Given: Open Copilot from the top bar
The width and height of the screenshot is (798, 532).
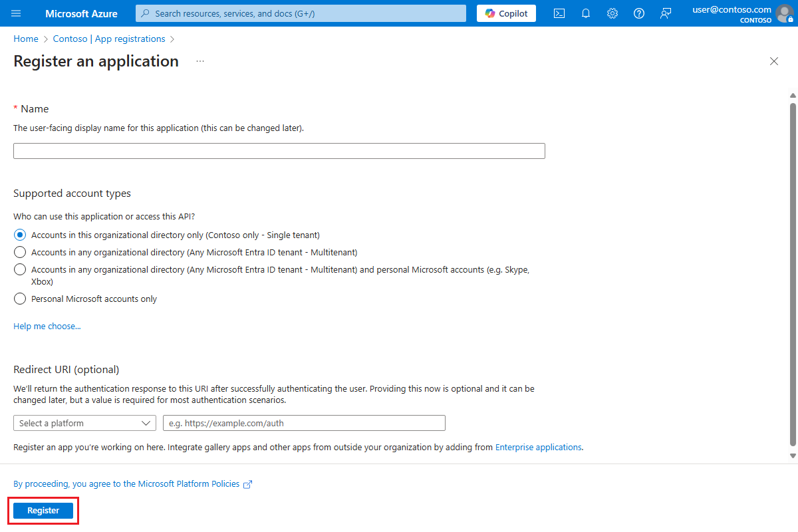Looking at the screenshot, I should (506, 13).
